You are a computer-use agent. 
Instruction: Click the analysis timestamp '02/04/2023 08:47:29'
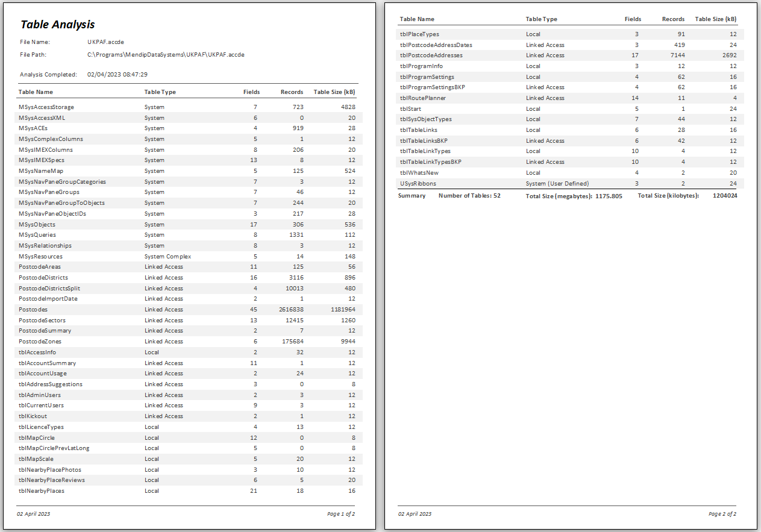point(117,75)
